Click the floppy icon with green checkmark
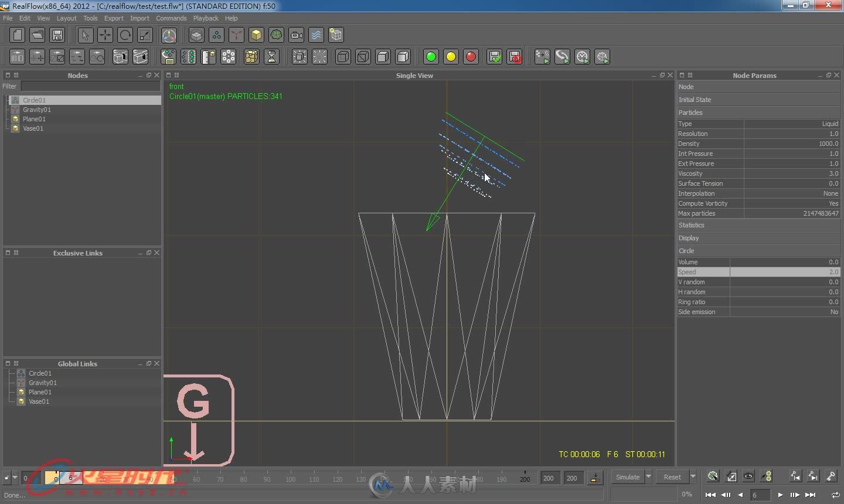The image size is (844, 504). pos(495,57)
